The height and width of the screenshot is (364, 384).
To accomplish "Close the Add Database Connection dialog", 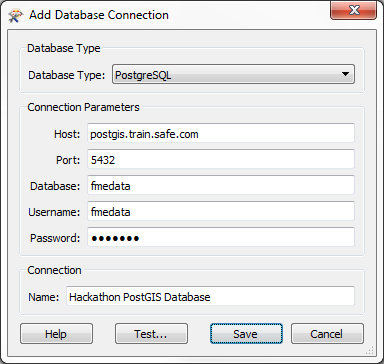I will 353,10.
